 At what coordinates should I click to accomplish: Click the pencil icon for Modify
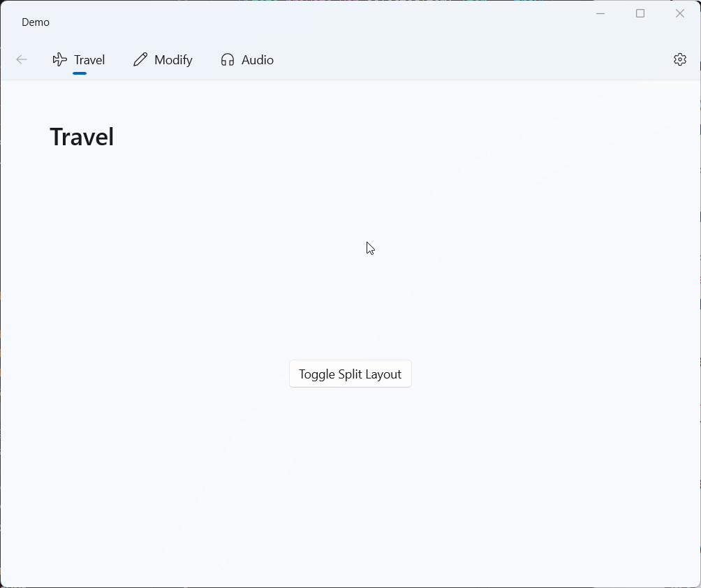[x=140, y=60]
